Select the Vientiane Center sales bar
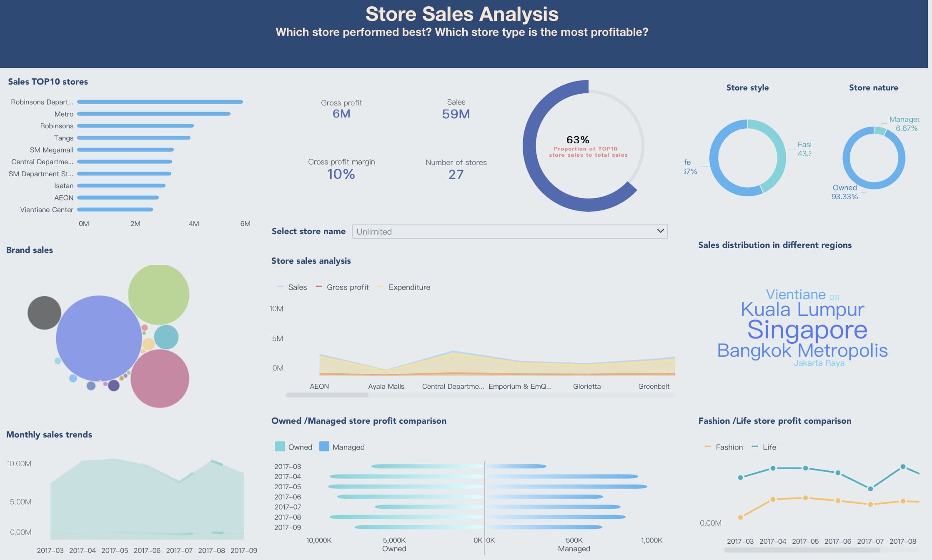 [115, 210]
